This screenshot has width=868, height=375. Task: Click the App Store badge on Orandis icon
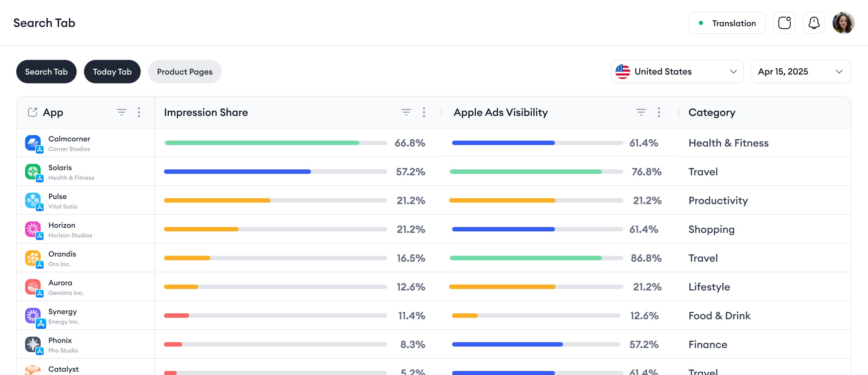pos(39,264)
